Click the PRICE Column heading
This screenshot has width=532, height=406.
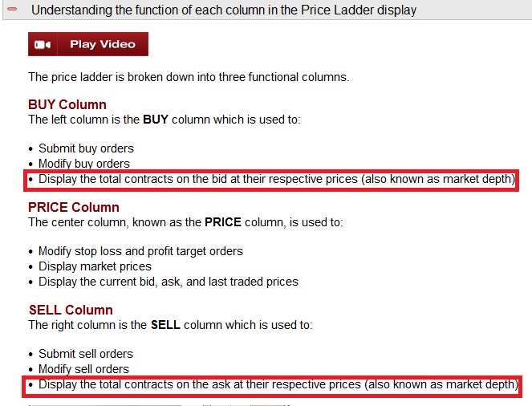pyautogui.click(x=74, y=208)
